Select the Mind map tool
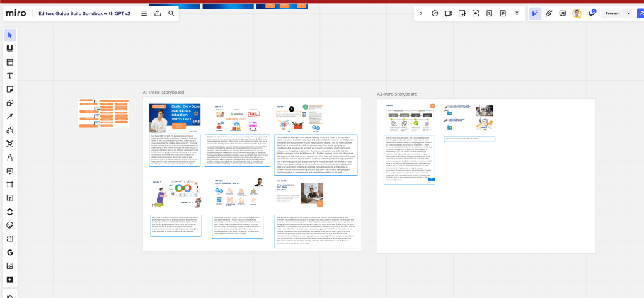 click(10, 144)
